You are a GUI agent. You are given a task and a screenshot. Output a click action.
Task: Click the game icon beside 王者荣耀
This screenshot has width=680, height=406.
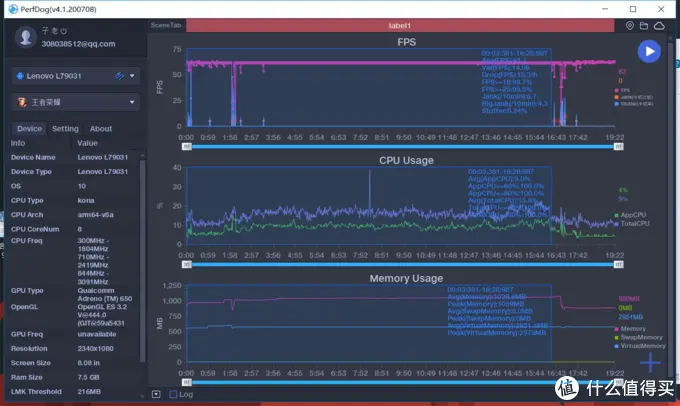tap(22, 102)
